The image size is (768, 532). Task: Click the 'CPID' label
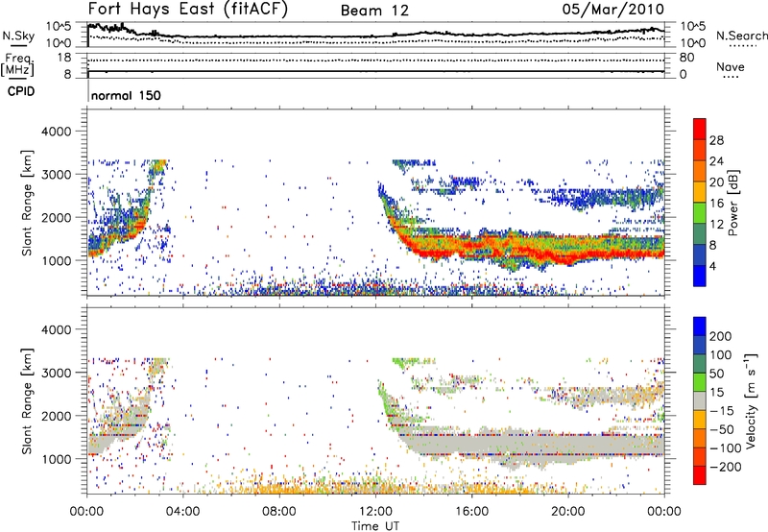(x=21, y=91)
